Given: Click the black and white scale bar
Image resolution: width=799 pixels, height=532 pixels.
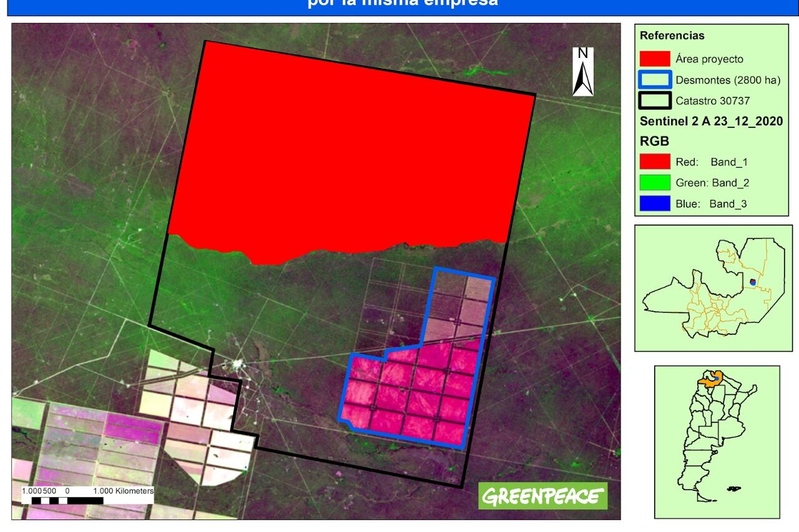Looking at the screenshot, I should point(67,500).
